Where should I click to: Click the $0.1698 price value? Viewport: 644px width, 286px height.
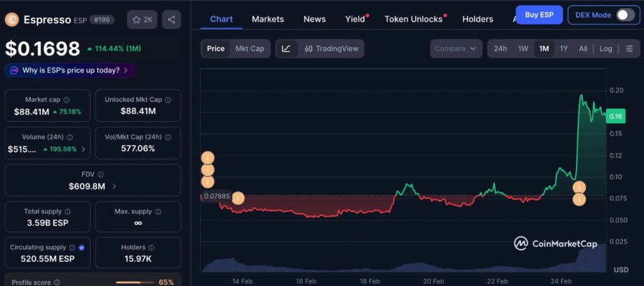pos(42,49)
